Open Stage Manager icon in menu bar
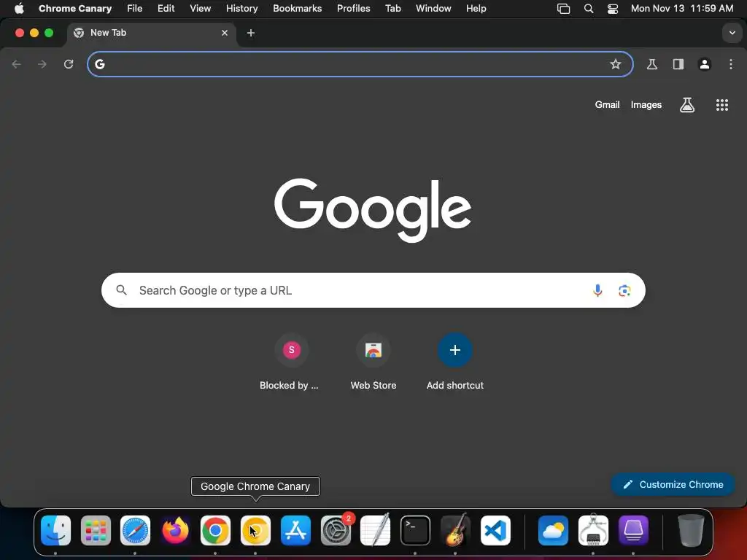This screenshot has width=747, height=560. pos(564,9)
